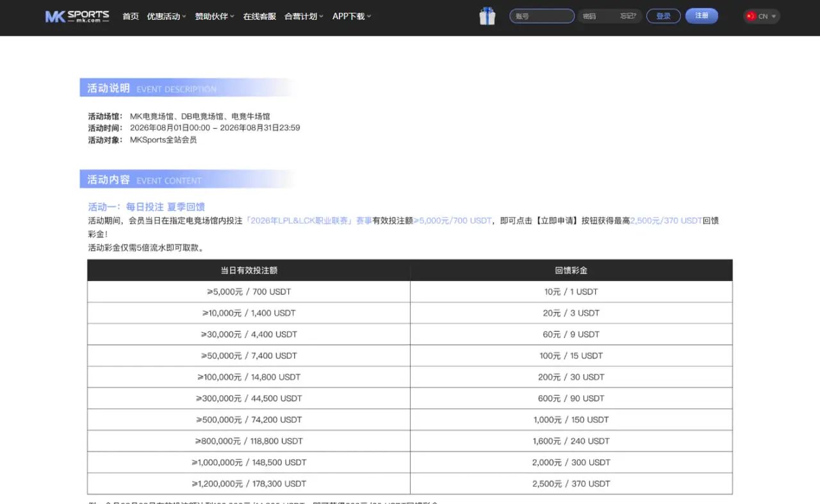Select cell ≥30,000元 / 4,400 USDT

point(249,334)
